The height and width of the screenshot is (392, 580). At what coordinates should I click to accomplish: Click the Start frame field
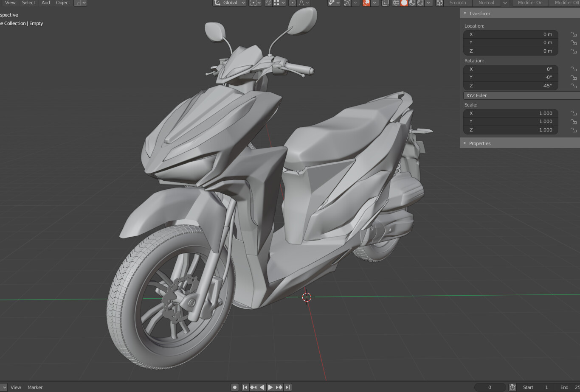tap(536, 387)
